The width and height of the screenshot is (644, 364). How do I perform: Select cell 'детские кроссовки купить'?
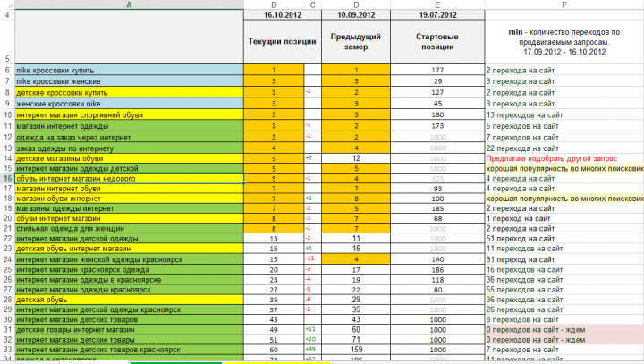[129, 92]
